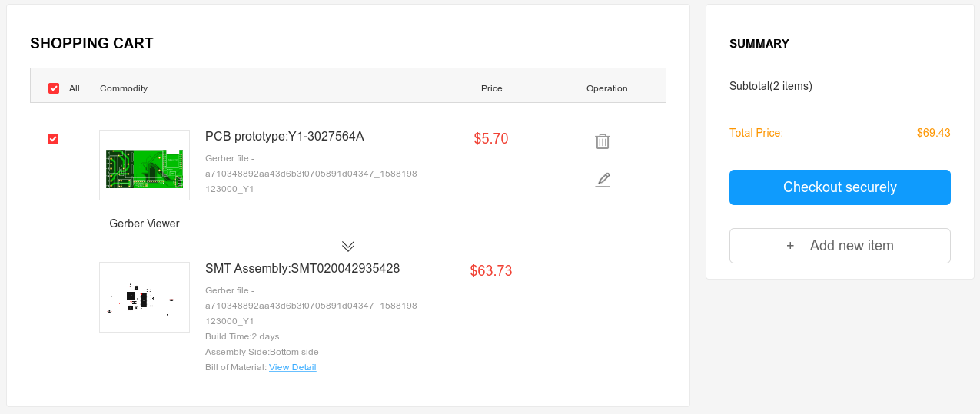Click the Price column header
Screen dimensions: 980x414
point(492,88)
